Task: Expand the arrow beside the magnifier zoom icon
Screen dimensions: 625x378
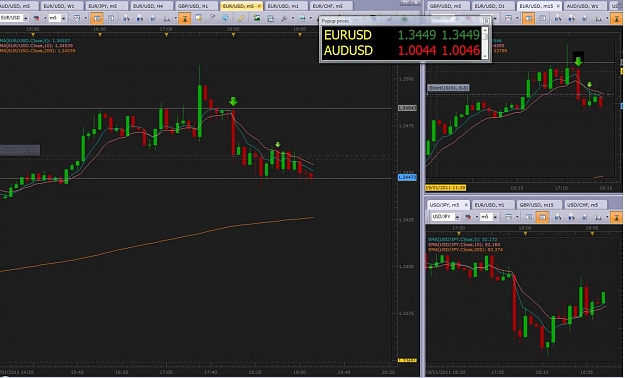Action: (x=293, y=18)
